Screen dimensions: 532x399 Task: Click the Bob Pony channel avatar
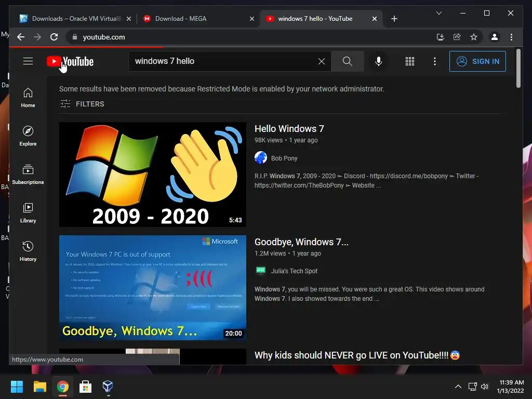point(261,157)
